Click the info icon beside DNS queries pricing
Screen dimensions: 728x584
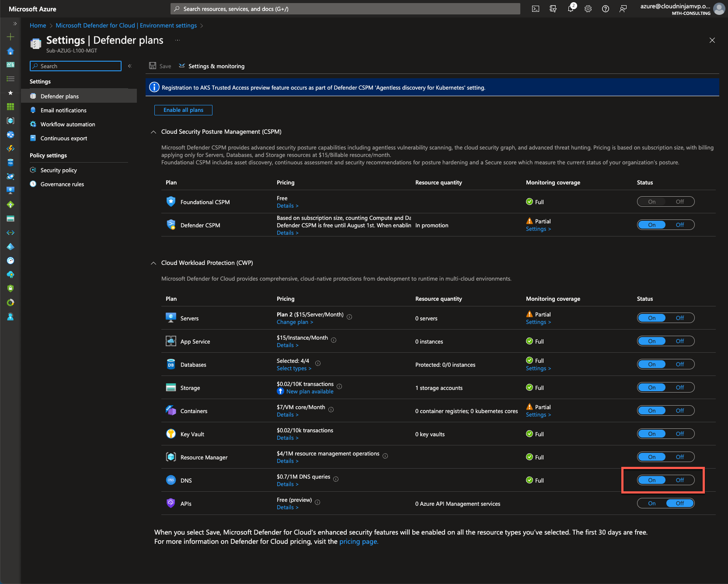tap(336, 479)
